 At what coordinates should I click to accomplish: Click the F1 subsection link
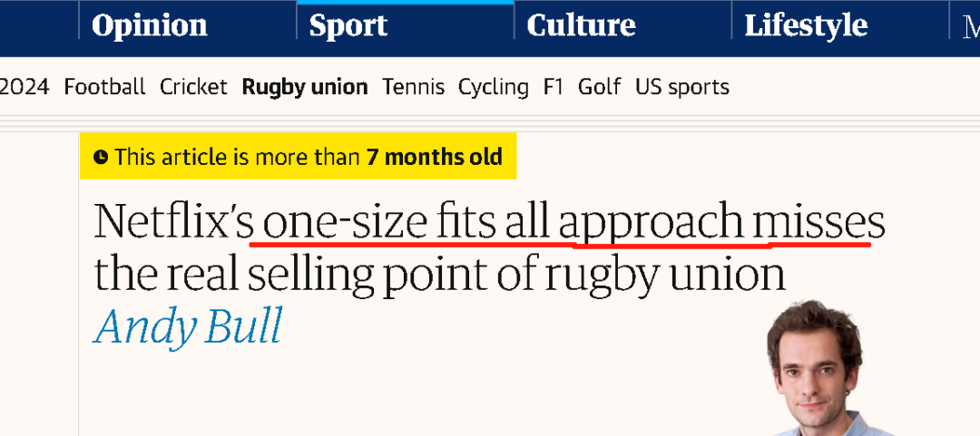[x=554, y=87]
